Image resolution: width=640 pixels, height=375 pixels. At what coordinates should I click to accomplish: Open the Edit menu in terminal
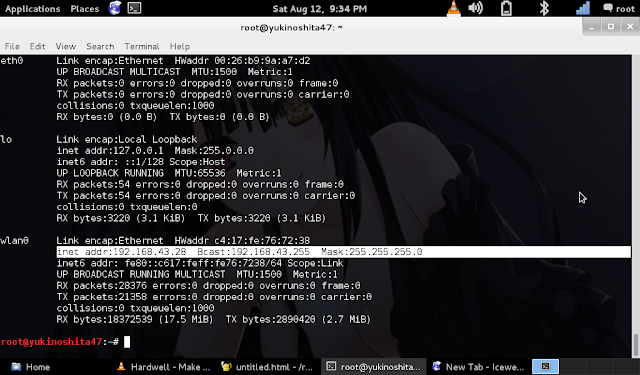tap(37, 46)
